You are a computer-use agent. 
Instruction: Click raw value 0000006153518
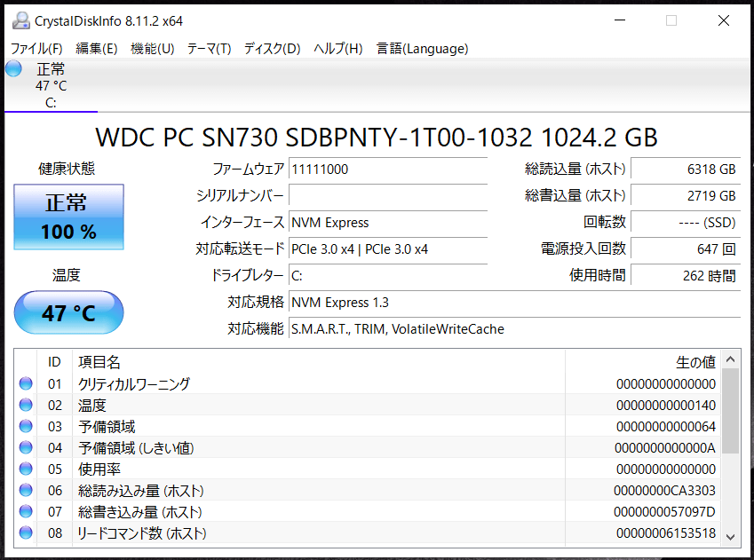[x=666, y=533]
